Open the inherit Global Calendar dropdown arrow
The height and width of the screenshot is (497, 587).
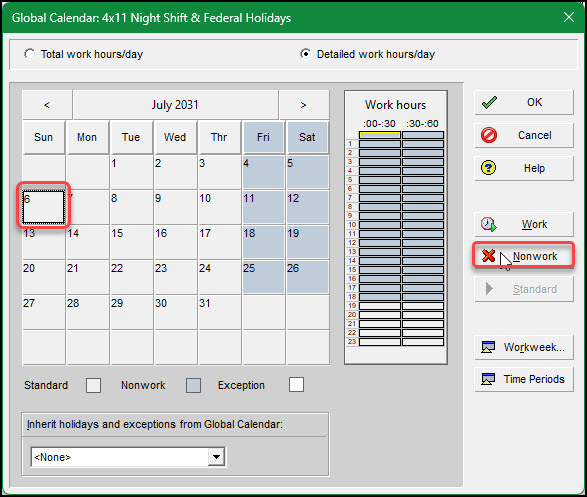(x=216, y=457)
